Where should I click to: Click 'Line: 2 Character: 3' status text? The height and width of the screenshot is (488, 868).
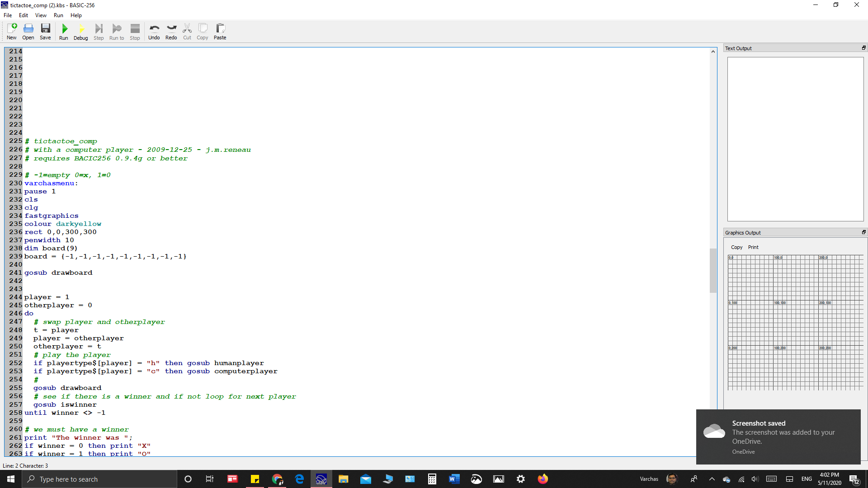point(25,465)
